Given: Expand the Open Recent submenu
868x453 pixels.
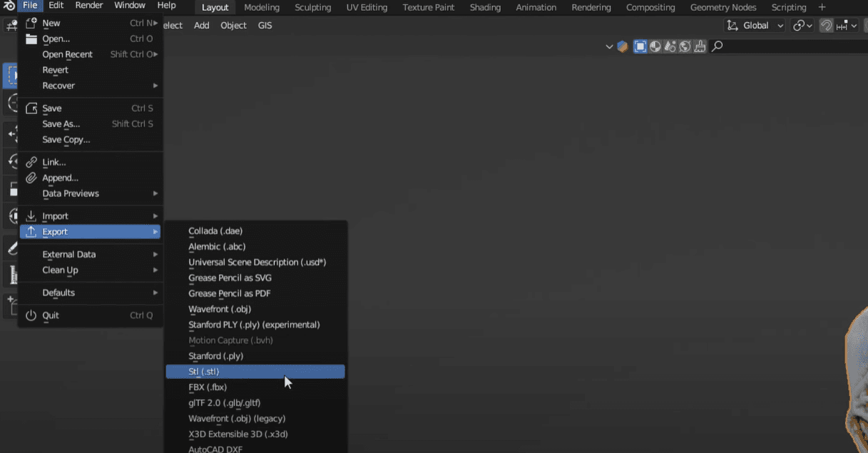Looking at the screenshot, I should click(x=91, y=54).
